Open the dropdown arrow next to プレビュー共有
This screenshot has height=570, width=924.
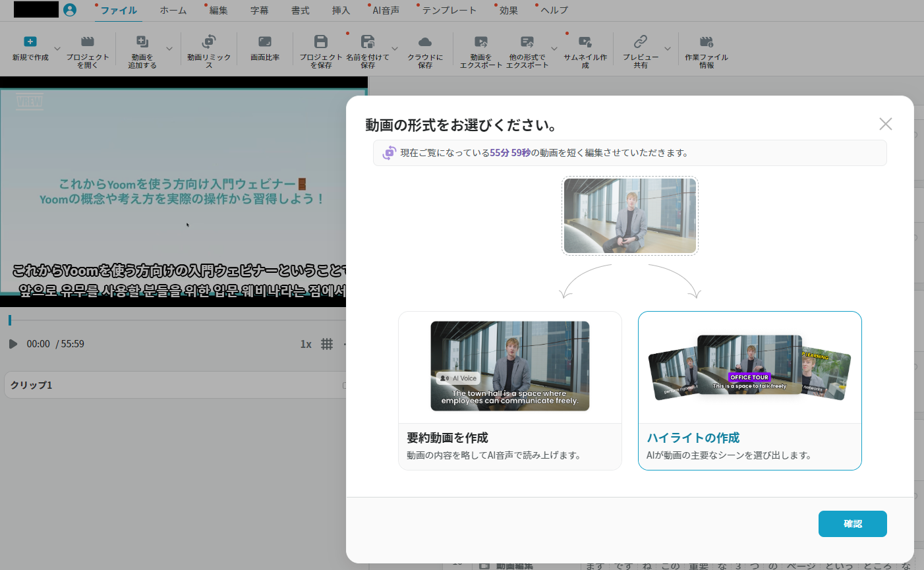click(668, 49)
